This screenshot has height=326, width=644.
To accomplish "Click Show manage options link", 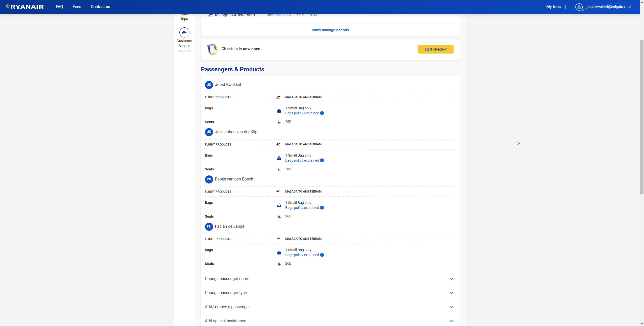I will 330,30.
